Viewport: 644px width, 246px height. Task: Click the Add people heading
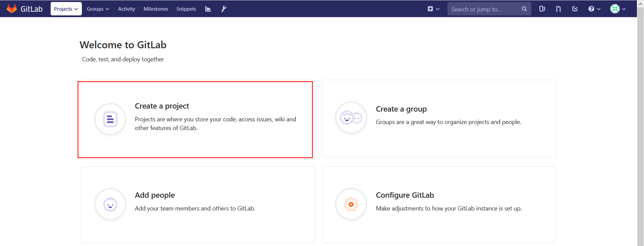tap(155, 195)
